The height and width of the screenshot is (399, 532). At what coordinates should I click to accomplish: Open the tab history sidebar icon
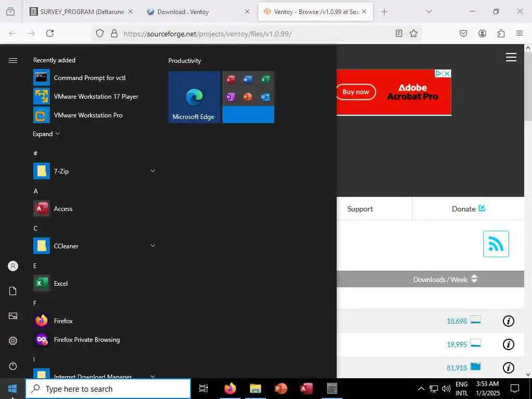[x=10, y=11]
